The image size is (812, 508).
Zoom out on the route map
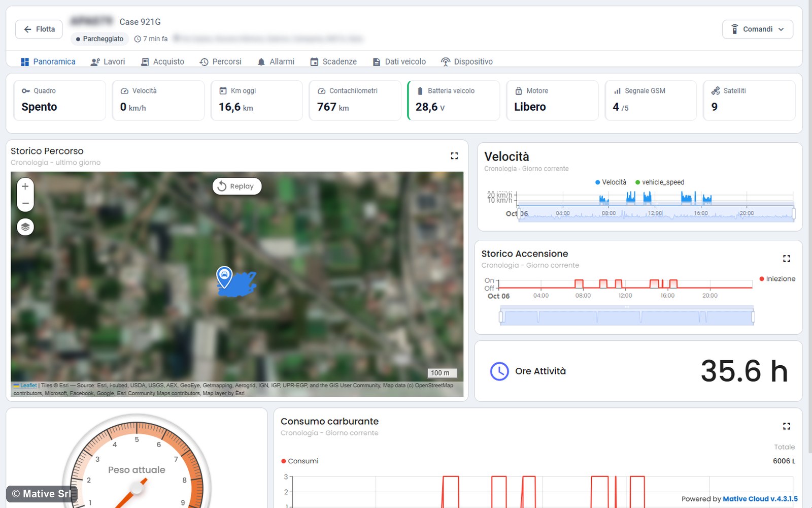25,203
